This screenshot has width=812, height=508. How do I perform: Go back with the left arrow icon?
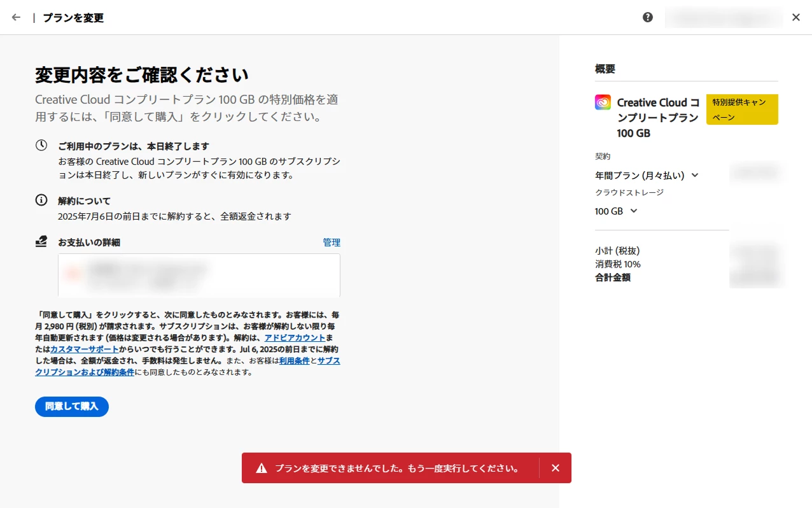point(17,17)
